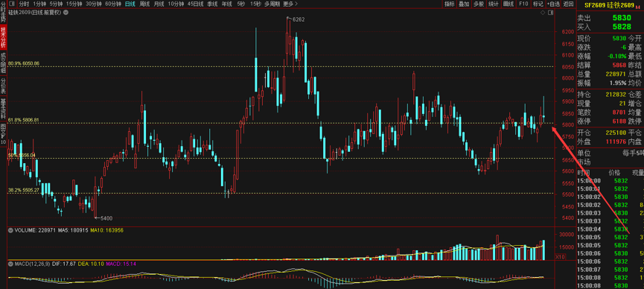
Task: Toggle the left panel layout icon
Action: pos(12,4)
